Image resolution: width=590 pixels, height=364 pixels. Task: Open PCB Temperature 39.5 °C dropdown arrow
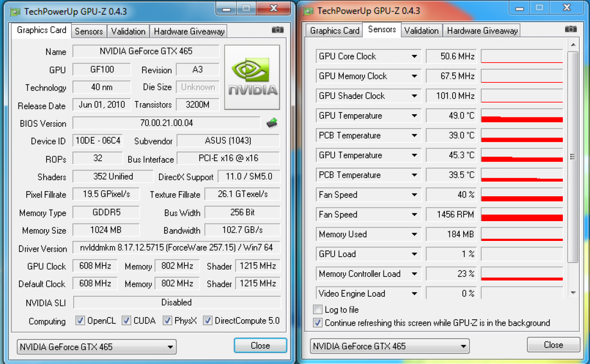tap(414, 175)
